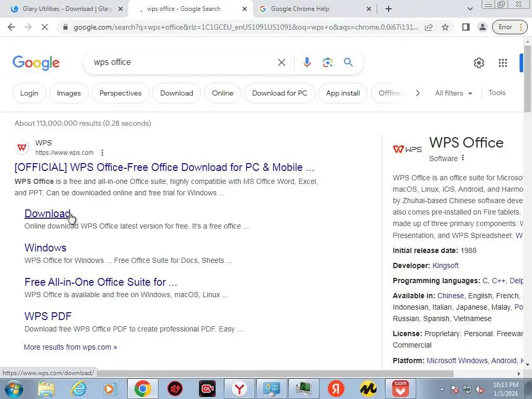Open the GOM player taskbar icon
The height and width of the screenshot is (399, 532).
[x=401, y=389]
